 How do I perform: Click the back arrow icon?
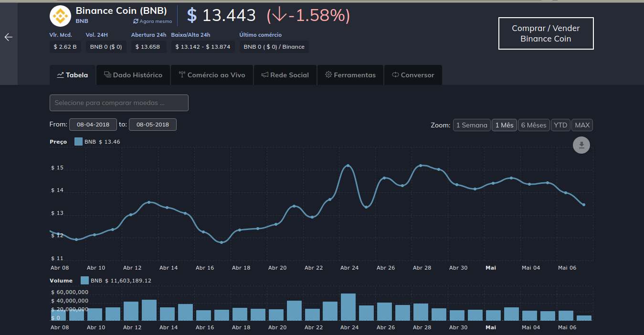pos(8,37)
